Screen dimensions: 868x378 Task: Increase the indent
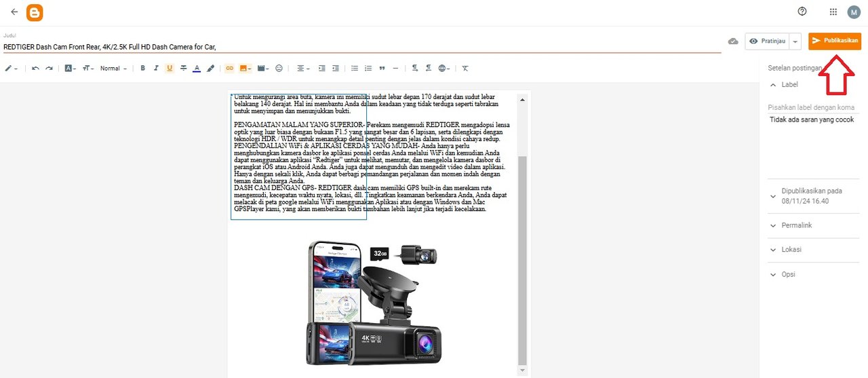click(x=321, y=69)
